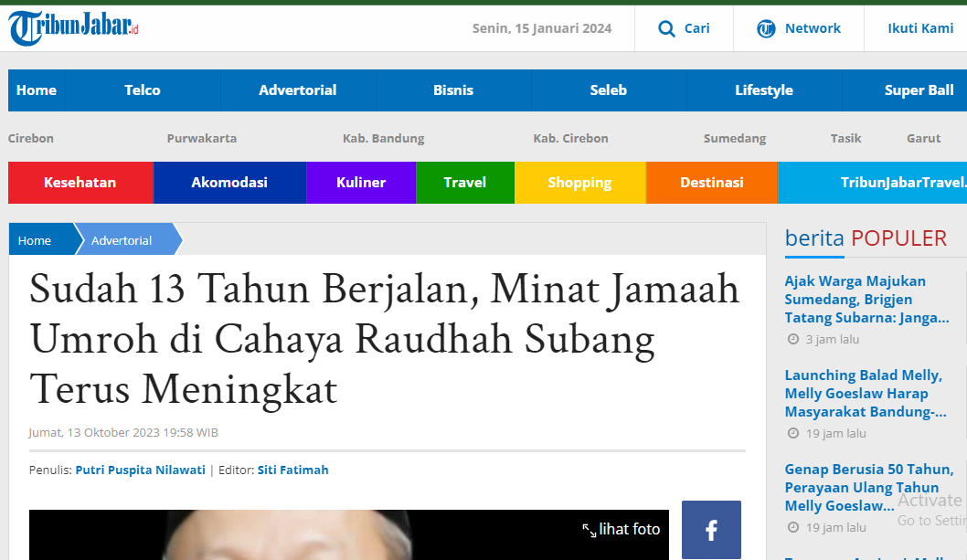The height and width of the screenshot is (560, 967).
Task: Click the article photo thumbnail
Action: [348, 534]
